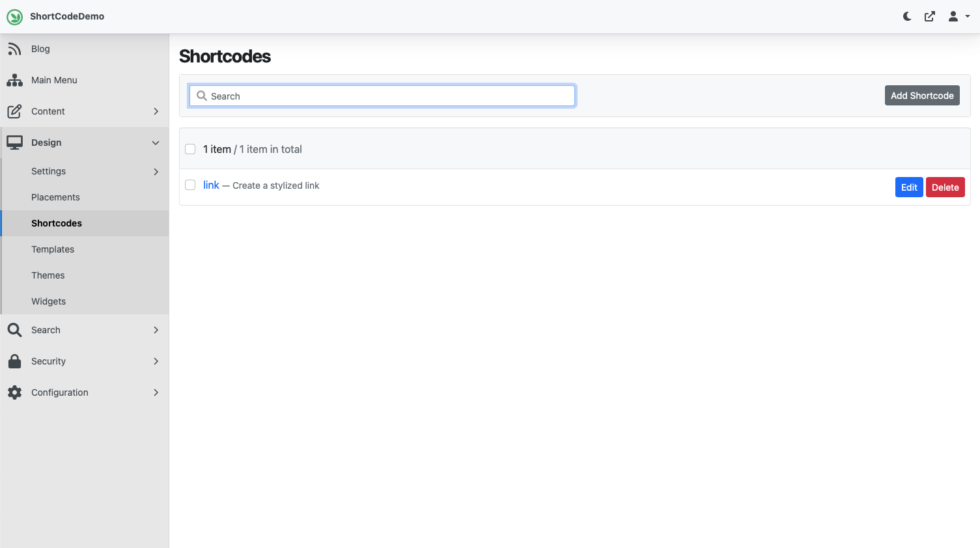Image resolution: width=980 pixels, height=548 pixels.
Task: Collapse the Design section chevron
Action: (156, 143)
